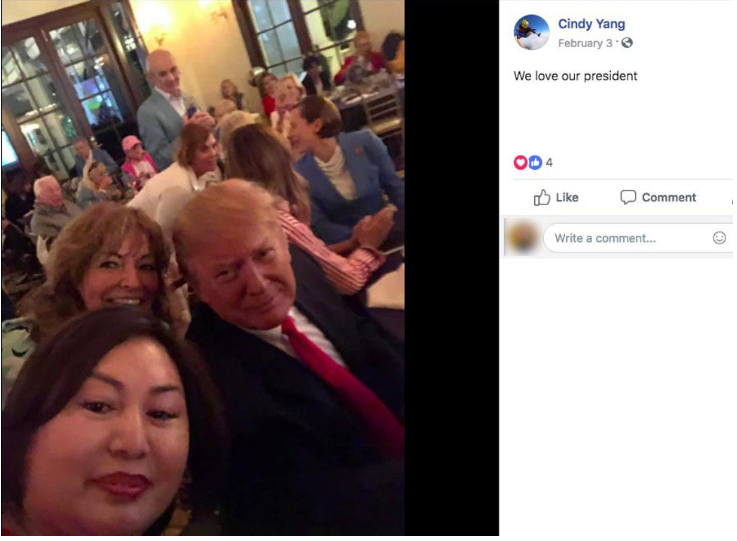This screenshot has width=737, height=541.
Task: Click the heart love reaction icon
Action: [520, 163]
